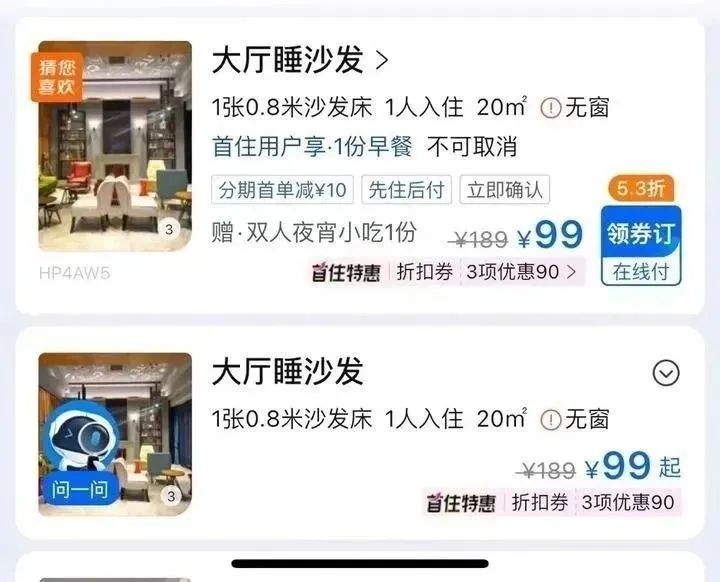Tap the photo count badge on first thumbnail
720x582 pixels.
169,229
